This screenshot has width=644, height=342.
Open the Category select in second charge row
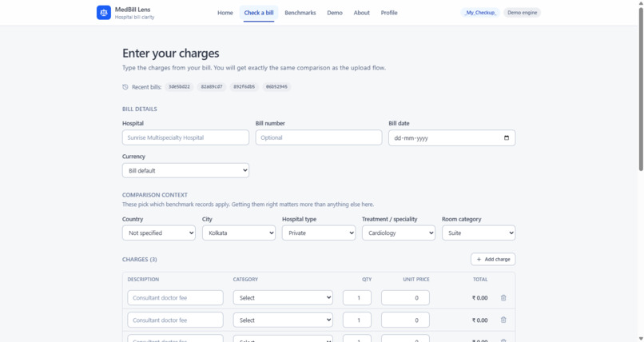(283, 320)
